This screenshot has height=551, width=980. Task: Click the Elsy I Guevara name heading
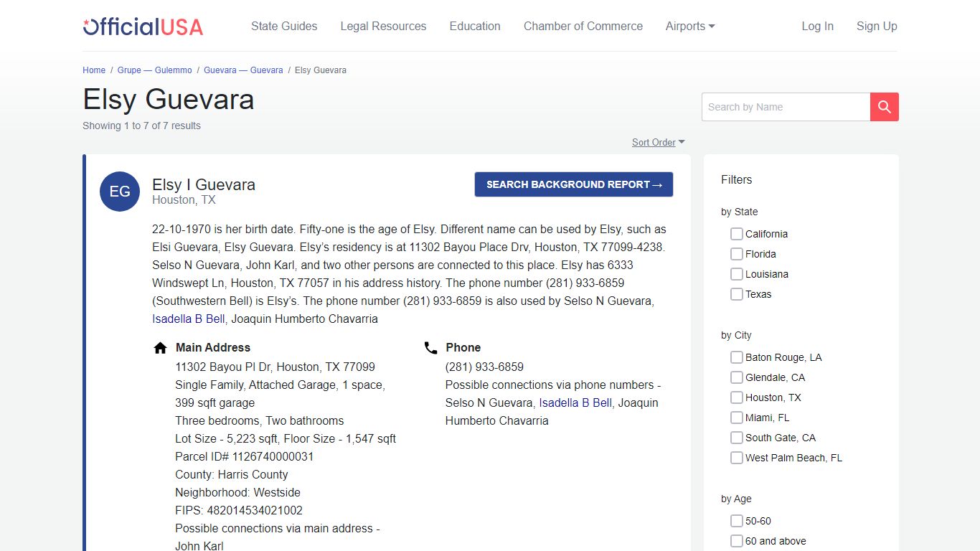pos(204,184)
